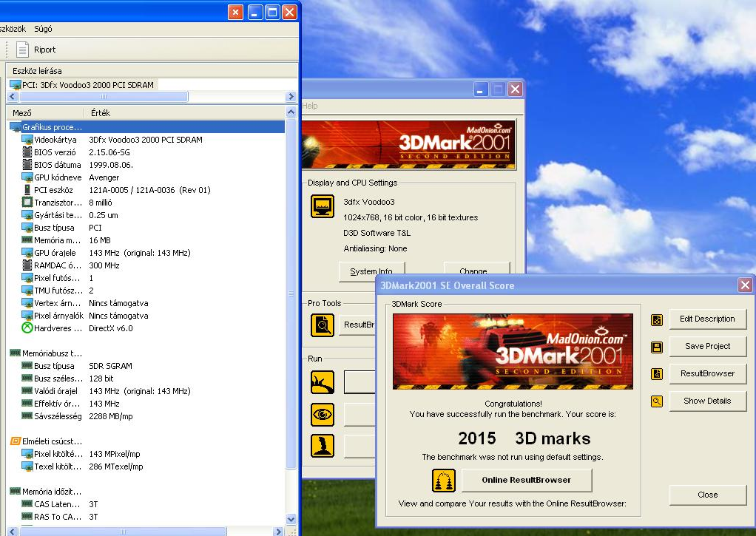Click the Mező column header
Viewport: 756px width, 536px height.
[45, 113]
